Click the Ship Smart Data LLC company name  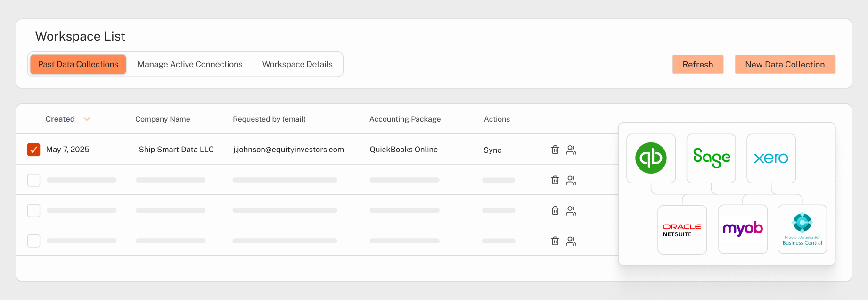click(x=176, y=150)
